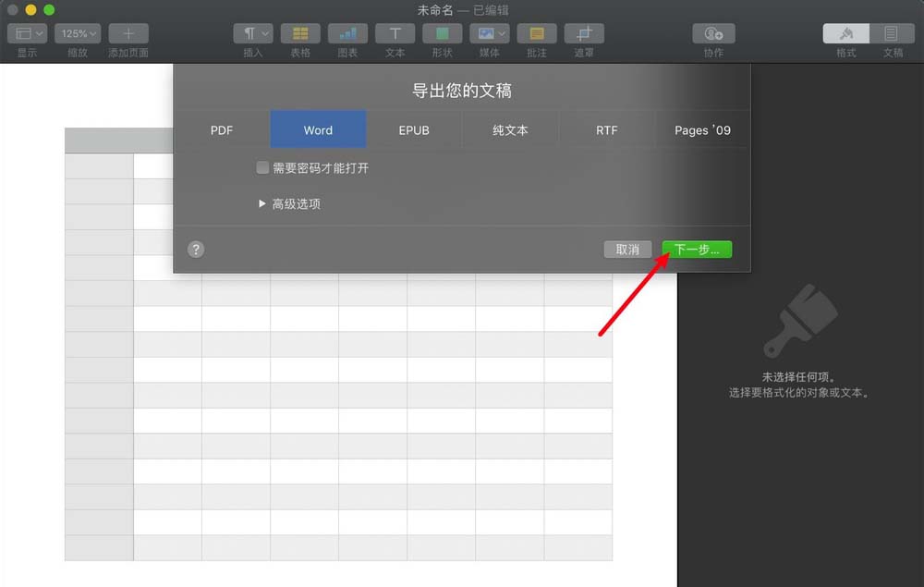Viewport: 924px width, 587px height.
Task: Select the Pages '09 export tab
Action: tap(702, 129)
